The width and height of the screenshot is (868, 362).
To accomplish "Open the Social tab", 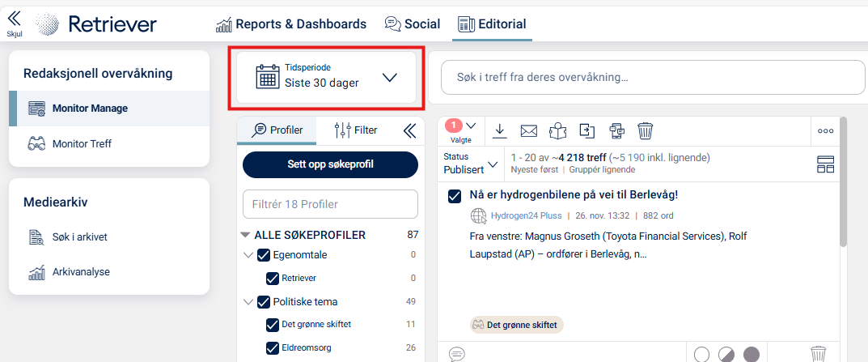I will click(x=413, y=23).
